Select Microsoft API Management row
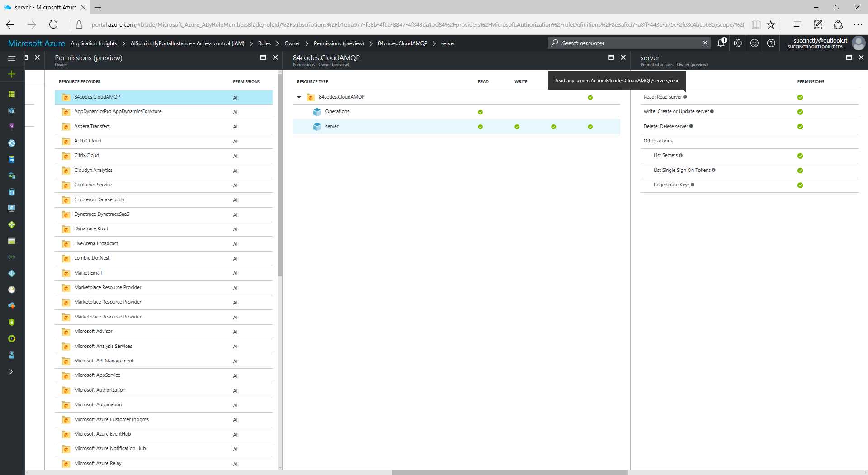This screenshot has width=868, height=475. [x=164, y=361]
